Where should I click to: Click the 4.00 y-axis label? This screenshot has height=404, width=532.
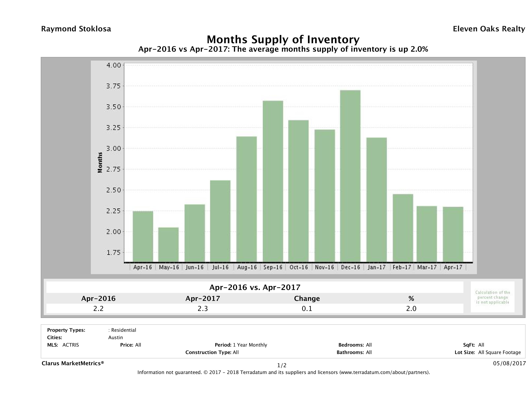114,65
